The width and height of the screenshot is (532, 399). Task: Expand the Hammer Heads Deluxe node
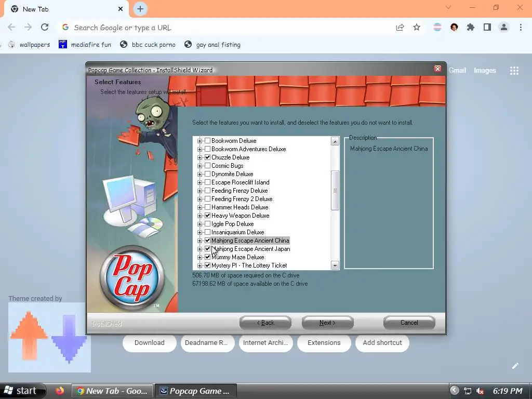tap(200, 208)
